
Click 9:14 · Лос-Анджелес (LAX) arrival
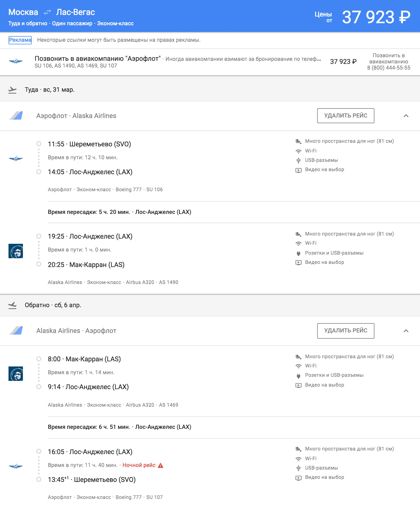tap(88, 387)
